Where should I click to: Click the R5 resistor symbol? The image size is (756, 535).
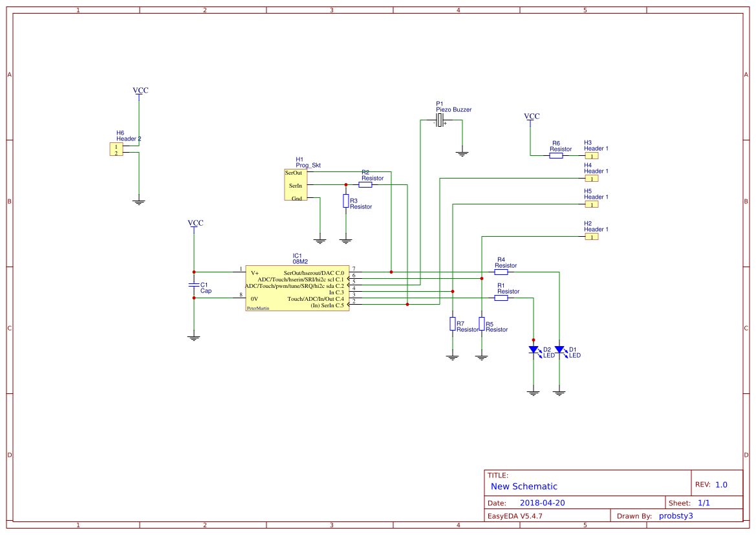tap(482, 323)
